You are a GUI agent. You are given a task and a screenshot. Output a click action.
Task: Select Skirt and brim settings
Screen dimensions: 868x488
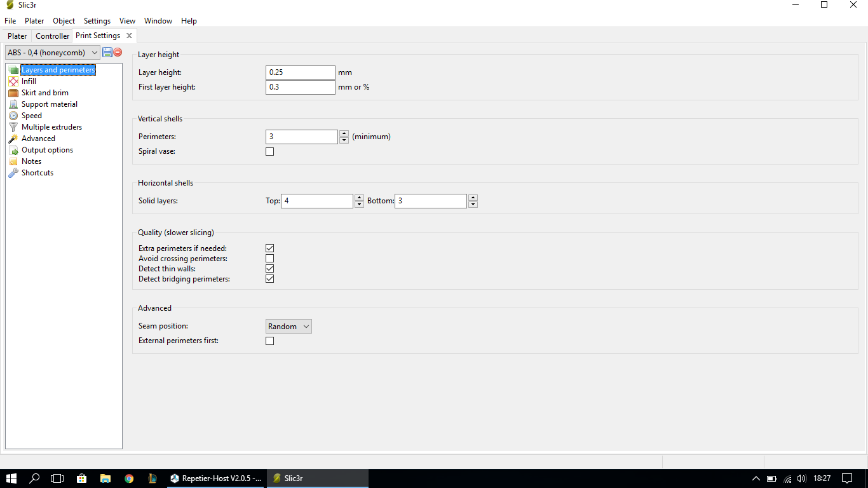[44, 93]
